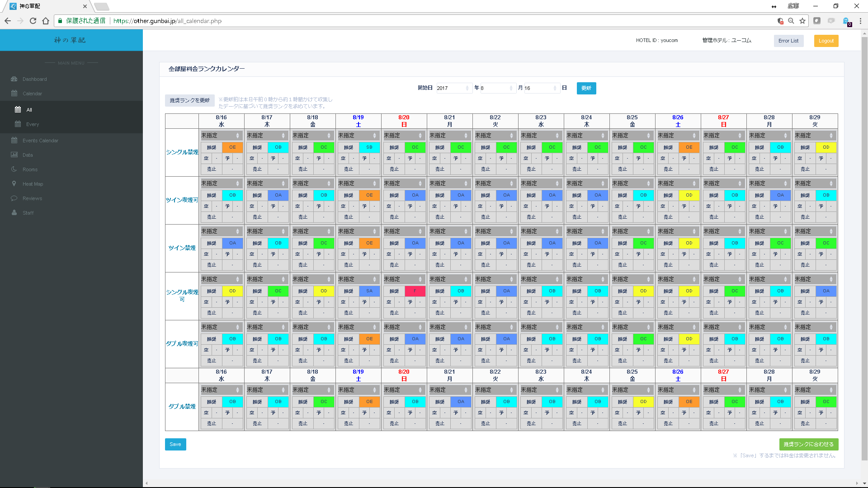Click the Save button
Image resolution: width=868 pixels, height=488 pixels.
(x=175, y=445)
